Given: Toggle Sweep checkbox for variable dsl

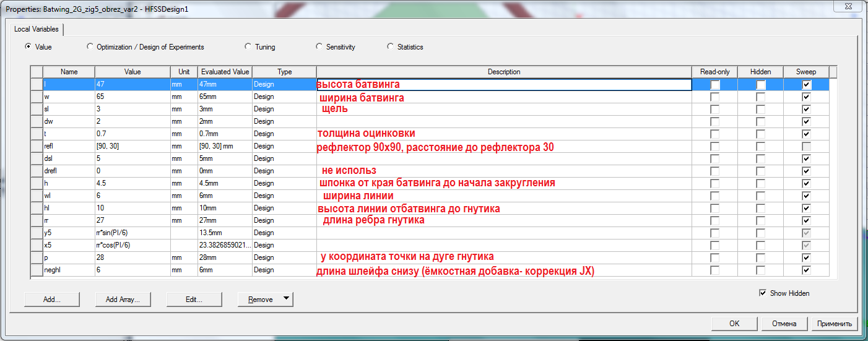Looking at the screenshot, I should click(x=807, y=159).
